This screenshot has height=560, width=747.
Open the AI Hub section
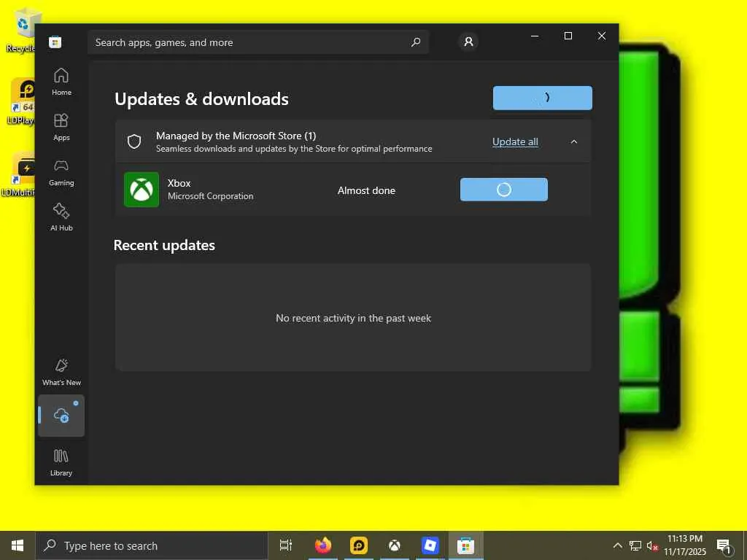[x=61, y=217]
